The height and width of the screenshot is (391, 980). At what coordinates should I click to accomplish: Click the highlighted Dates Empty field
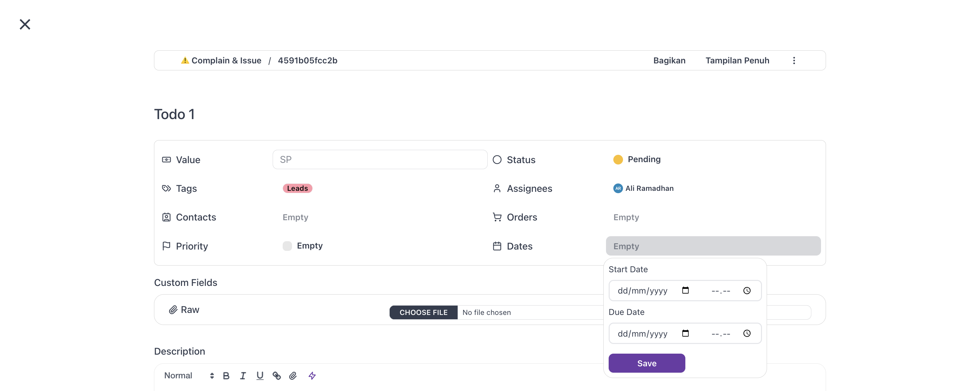pos(713,246)
